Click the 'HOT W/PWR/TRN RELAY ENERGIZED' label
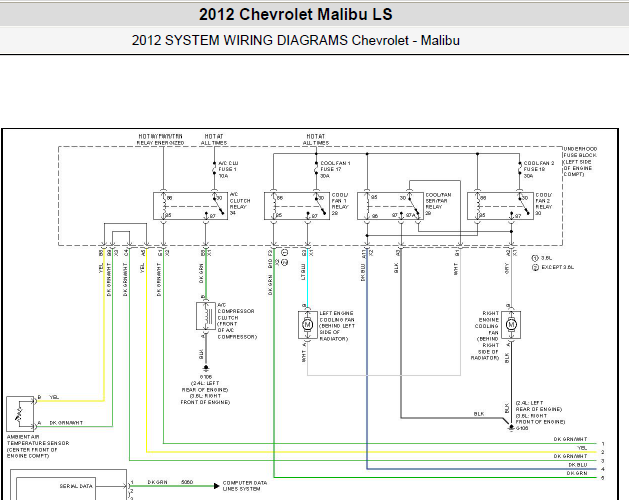 [x=160, y=139]
